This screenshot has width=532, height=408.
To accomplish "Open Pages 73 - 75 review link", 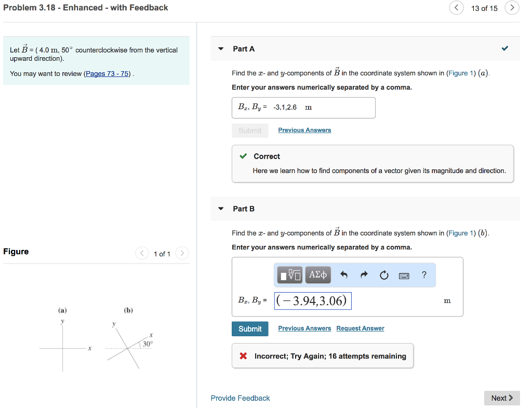I will click(x=108, y=74).
